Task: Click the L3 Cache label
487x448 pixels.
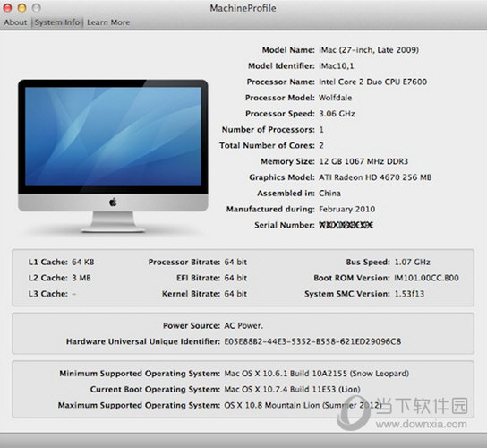Action: click(48, 294)
